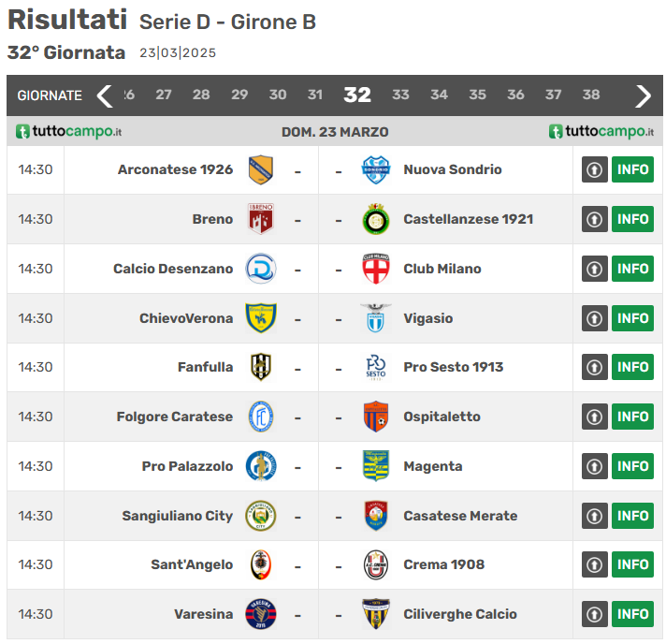Click the Arconatese 1926 team crest
Screen dimensions: 666x644
click(260, 169)
